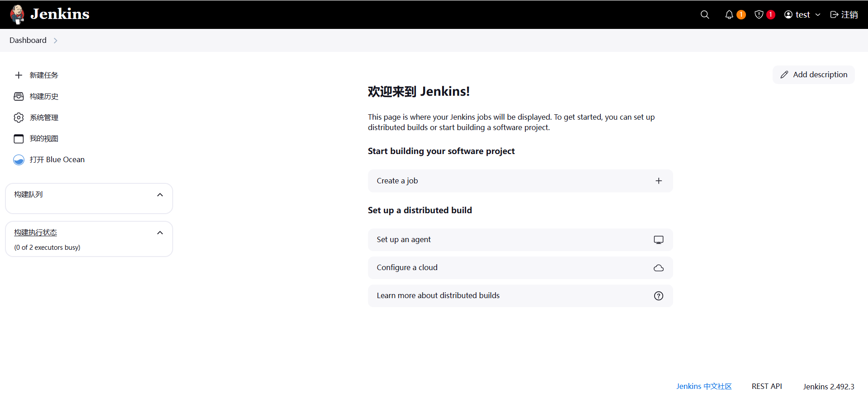Open the security shield warnings icon
The width and height of the screenshot is (868, 402).
[759, 14]
